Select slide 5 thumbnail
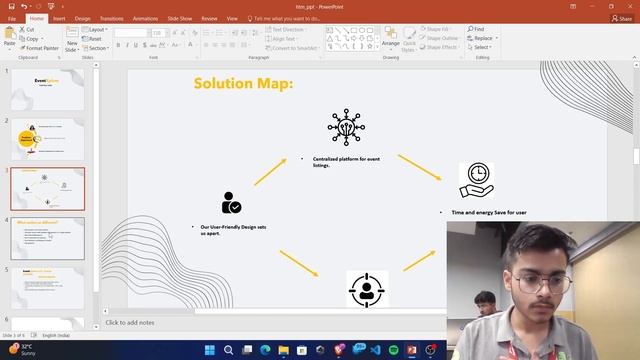The width and height of the screenshot is (640, 360). point(48,288)
